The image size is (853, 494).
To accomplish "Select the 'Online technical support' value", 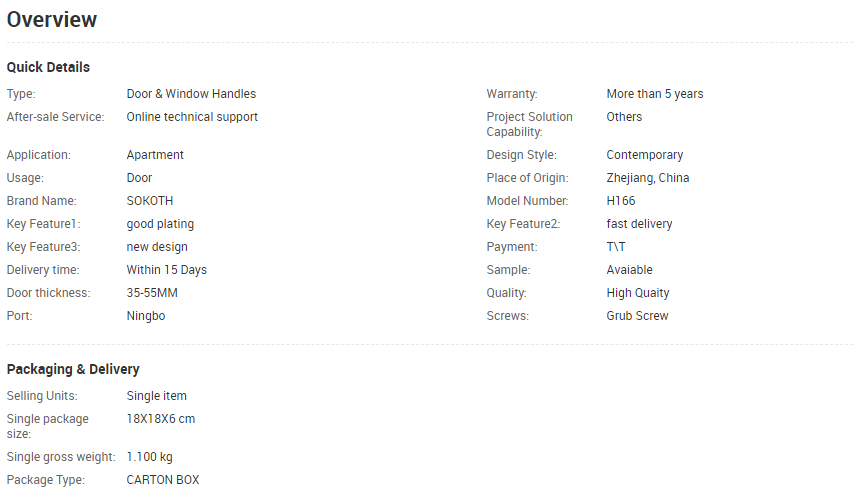I will [192, 117].
